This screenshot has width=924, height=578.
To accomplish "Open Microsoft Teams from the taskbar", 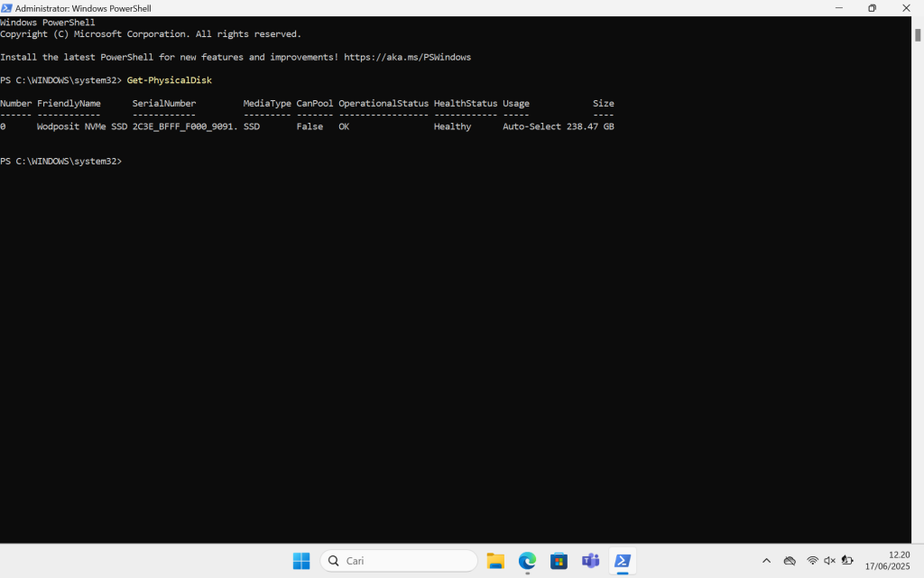I will (x=590, y=561).
